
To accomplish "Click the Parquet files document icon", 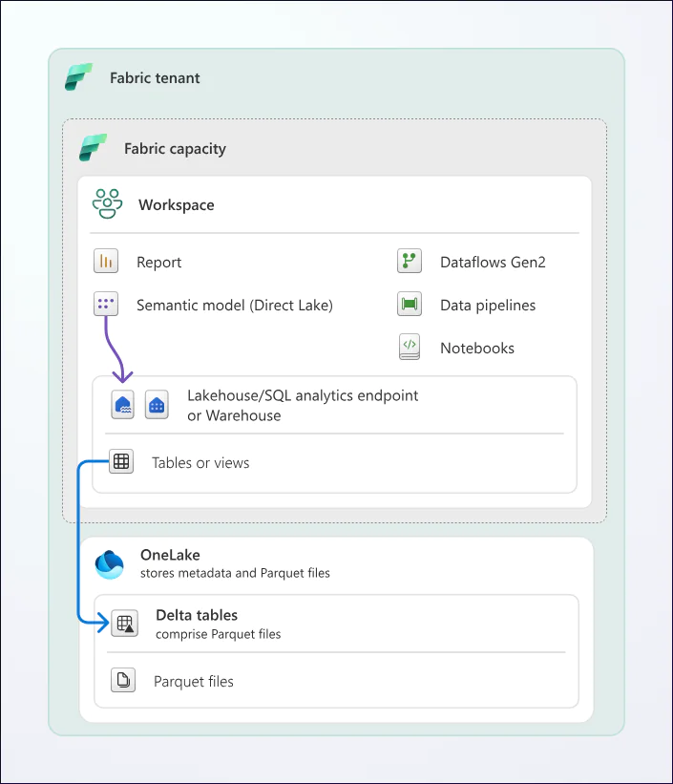I will [x=122, y=681].
